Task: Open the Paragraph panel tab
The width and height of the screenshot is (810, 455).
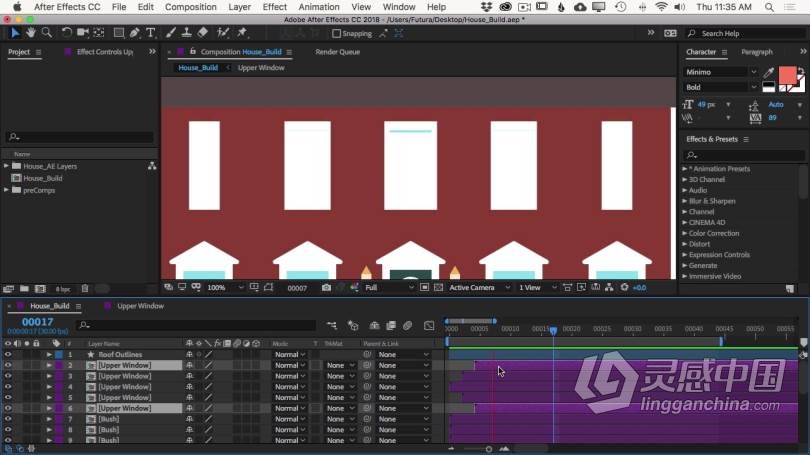Action: click(756, 52)
